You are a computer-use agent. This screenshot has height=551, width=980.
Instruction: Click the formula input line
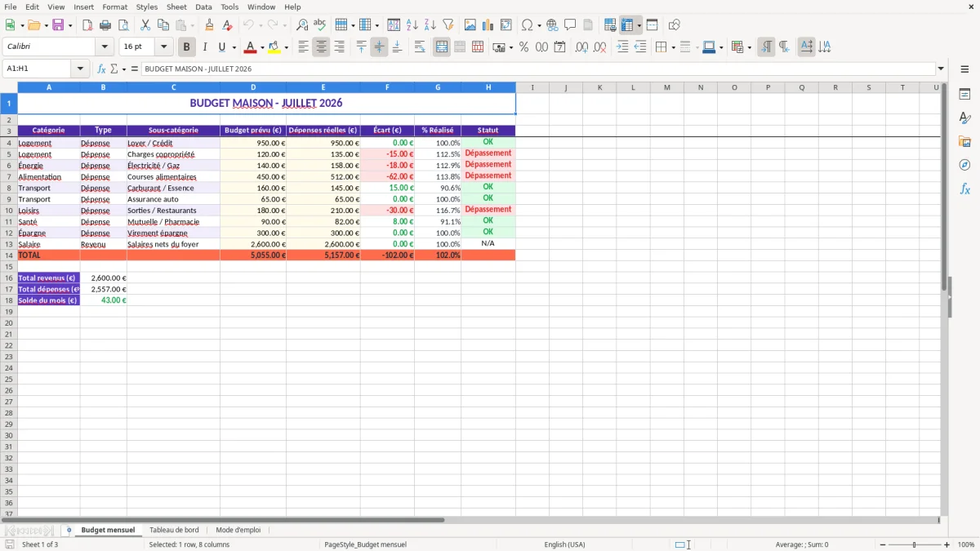pyautogui.click(x=537, y=69)
